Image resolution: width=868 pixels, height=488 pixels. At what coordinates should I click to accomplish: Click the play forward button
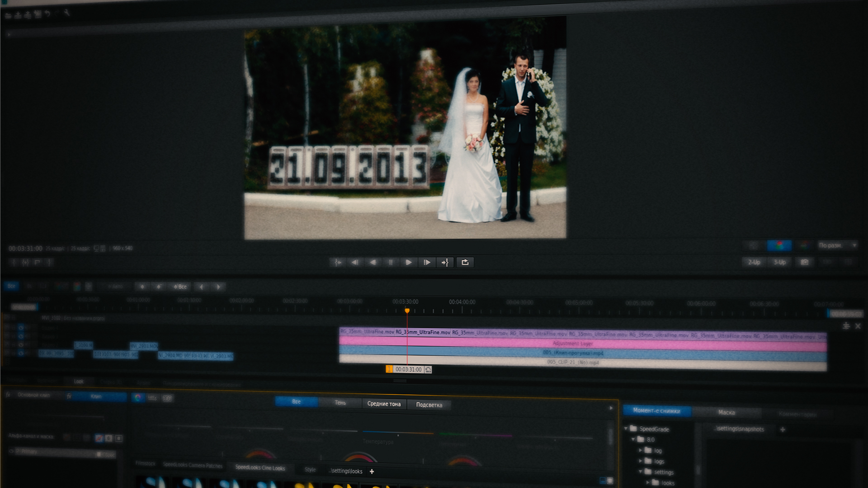click(x=408, y=263)
